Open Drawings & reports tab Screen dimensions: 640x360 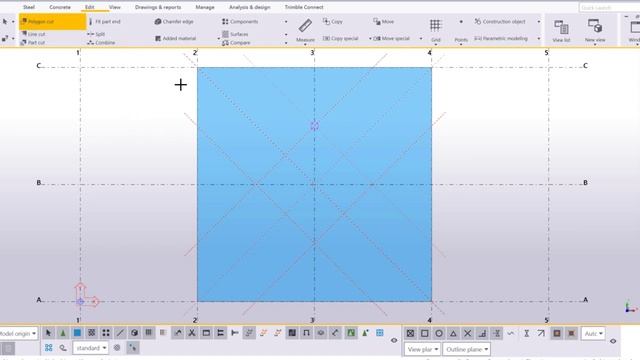(158, 7)
